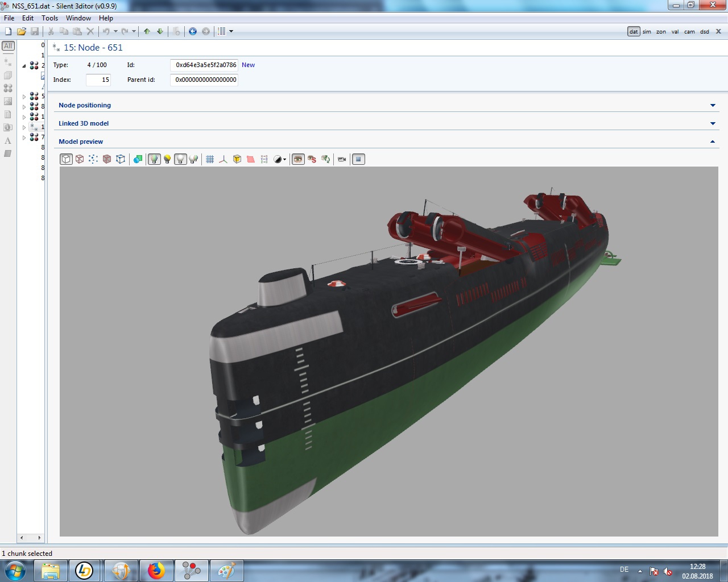Click the New link beside the Id field
The image size is (728, 582).
coord(248,65)
